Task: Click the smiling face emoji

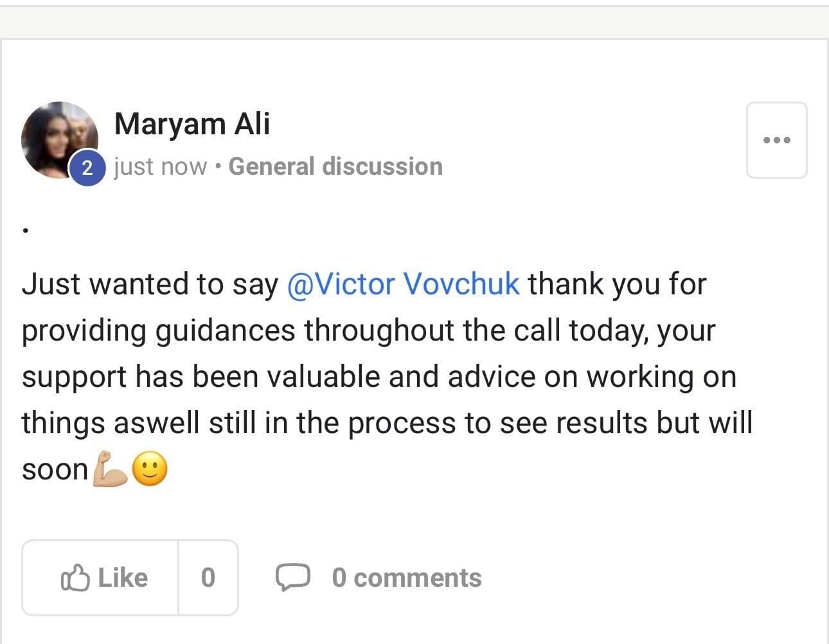Action: (x=150, y=469)
